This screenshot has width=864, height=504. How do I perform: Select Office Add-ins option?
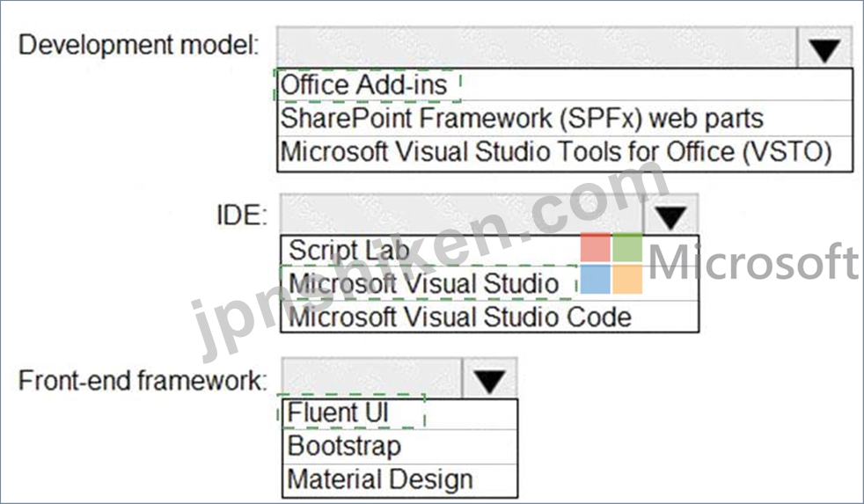(x=565, y=84)
